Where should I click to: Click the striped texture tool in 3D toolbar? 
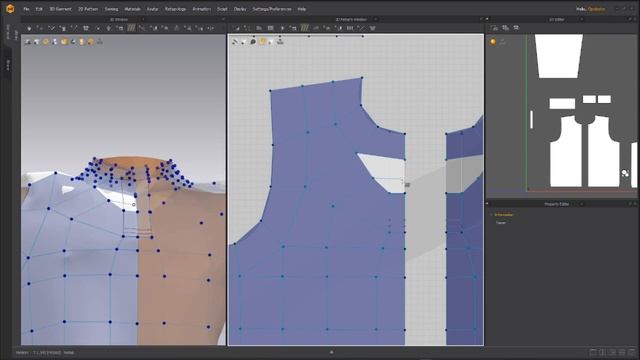click(131, 28)
